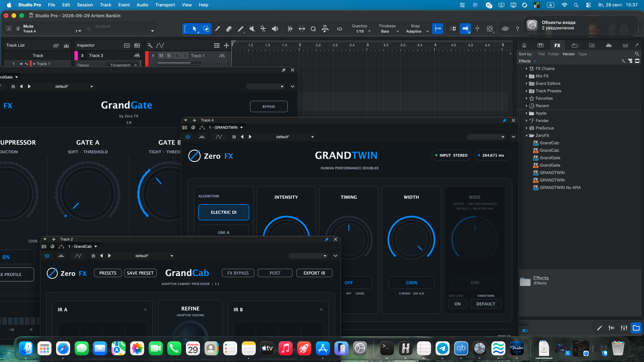
Task: Open the browser Home tab icon
Action: (x=524, y=45)
